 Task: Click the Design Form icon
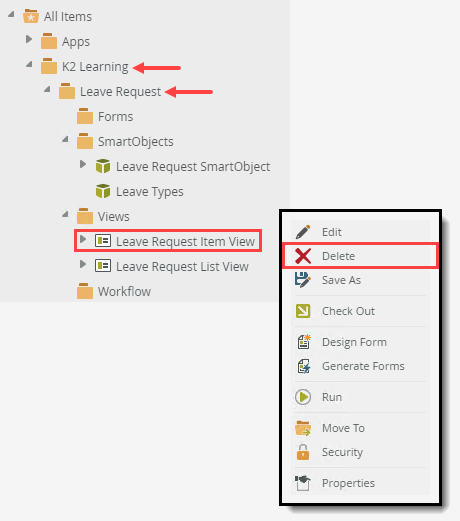[x=304, y=342]
